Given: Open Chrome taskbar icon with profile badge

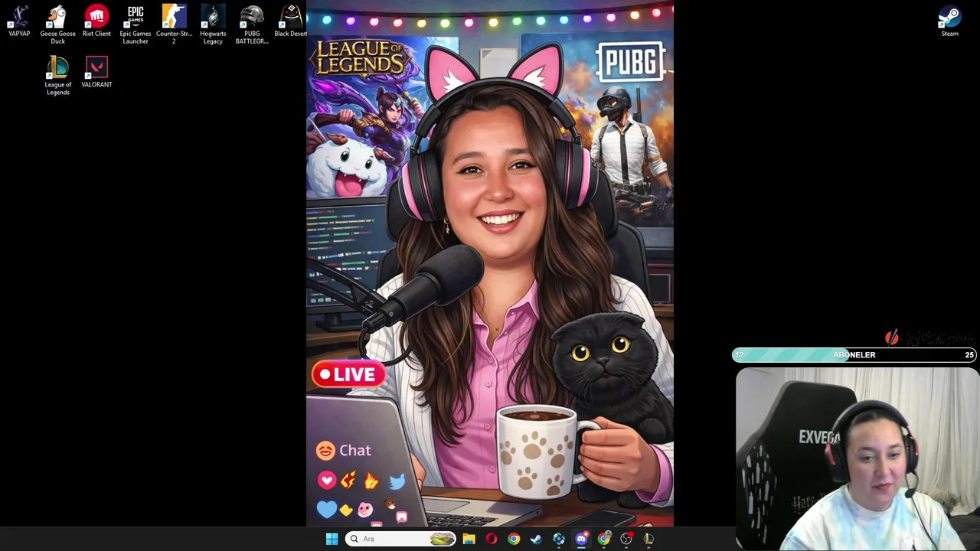Looking at the screenshot, I should click(x=604, y=539).
